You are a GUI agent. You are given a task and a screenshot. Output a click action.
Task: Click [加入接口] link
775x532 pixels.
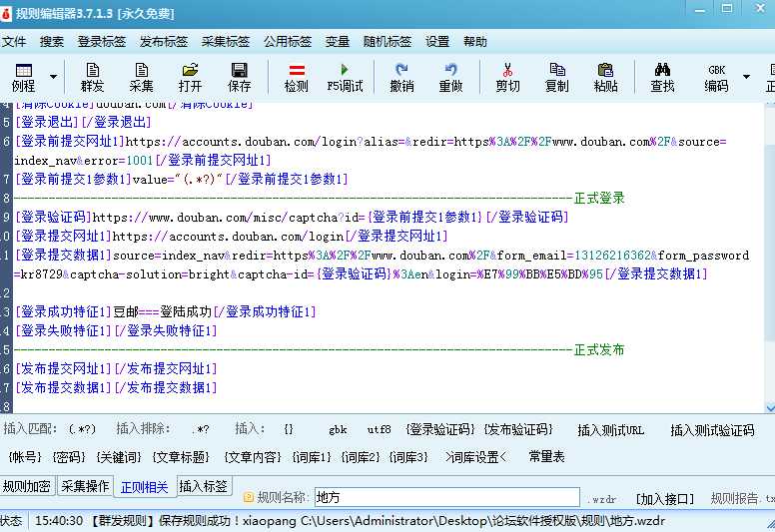coord(665,499)
